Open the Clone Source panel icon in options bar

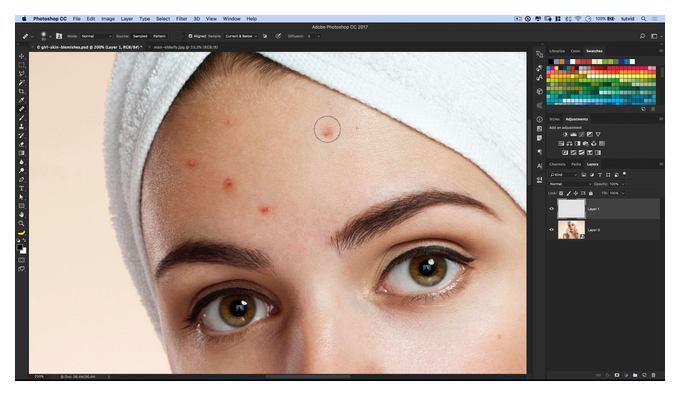tap(58, 36)
